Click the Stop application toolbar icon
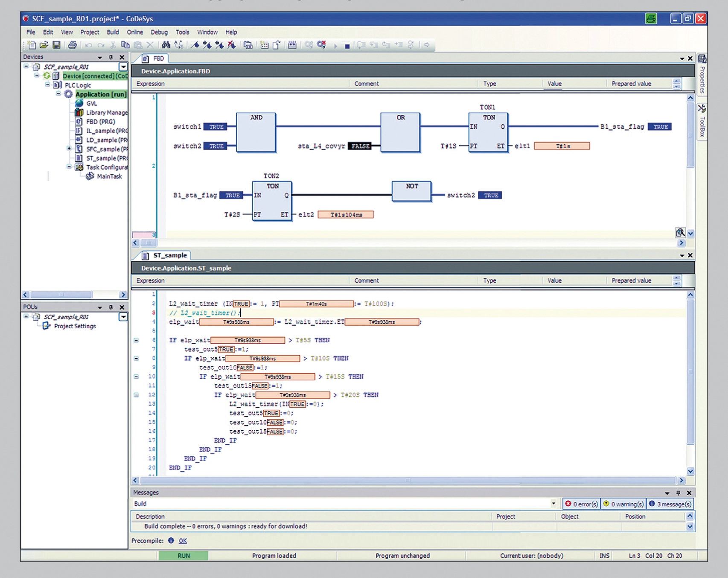Viewport: 728px width, 578px height. click(347, 46)
